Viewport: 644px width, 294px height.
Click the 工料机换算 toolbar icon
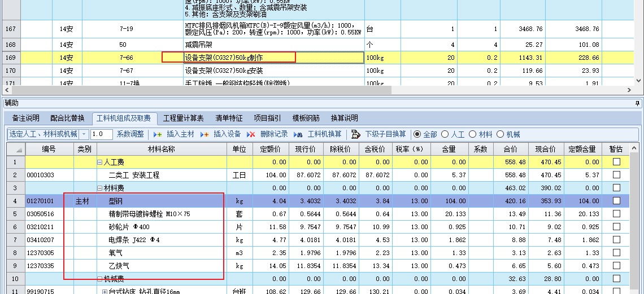pos(299,134)
